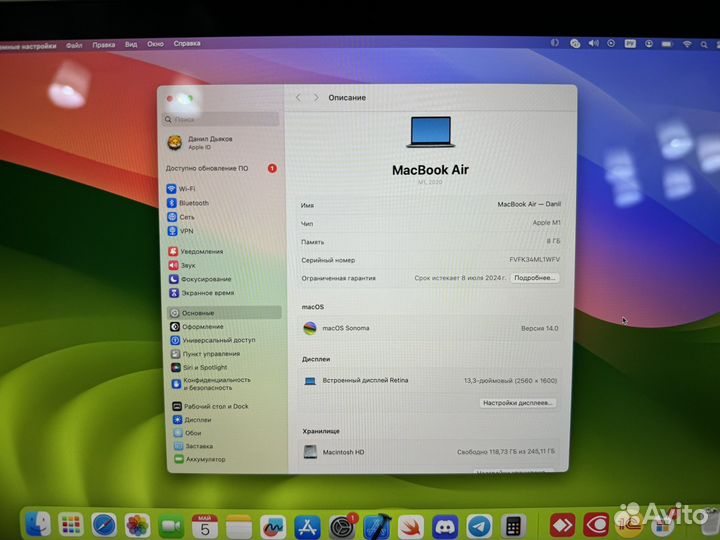This screenshot has width=720, height=540.
Task: Click the volume icon in menu bar
Action: (x=594, y=43)
